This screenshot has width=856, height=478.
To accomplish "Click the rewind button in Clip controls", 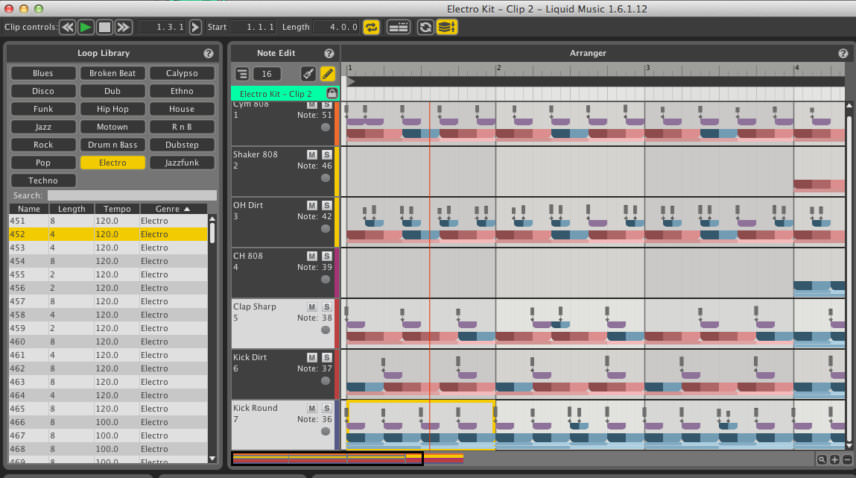I will click(68, 27).
